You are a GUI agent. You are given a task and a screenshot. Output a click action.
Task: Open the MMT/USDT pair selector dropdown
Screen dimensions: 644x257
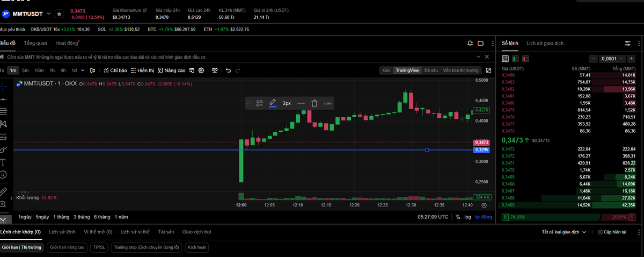point(49,13)
